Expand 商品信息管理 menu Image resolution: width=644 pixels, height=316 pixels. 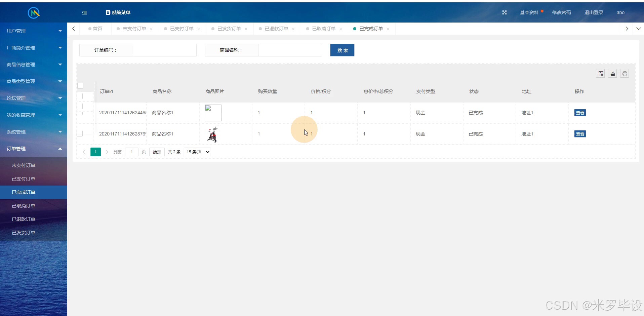(x=34, y=65)
